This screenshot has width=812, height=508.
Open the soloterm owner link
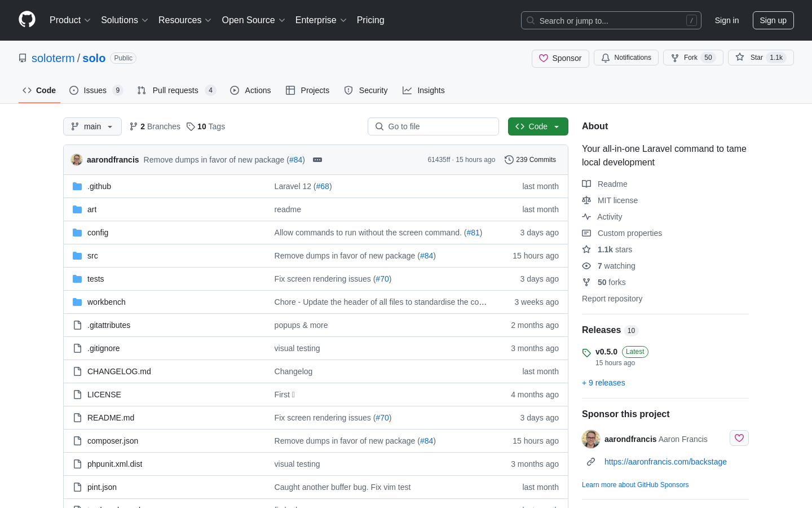tap(53, 58)
